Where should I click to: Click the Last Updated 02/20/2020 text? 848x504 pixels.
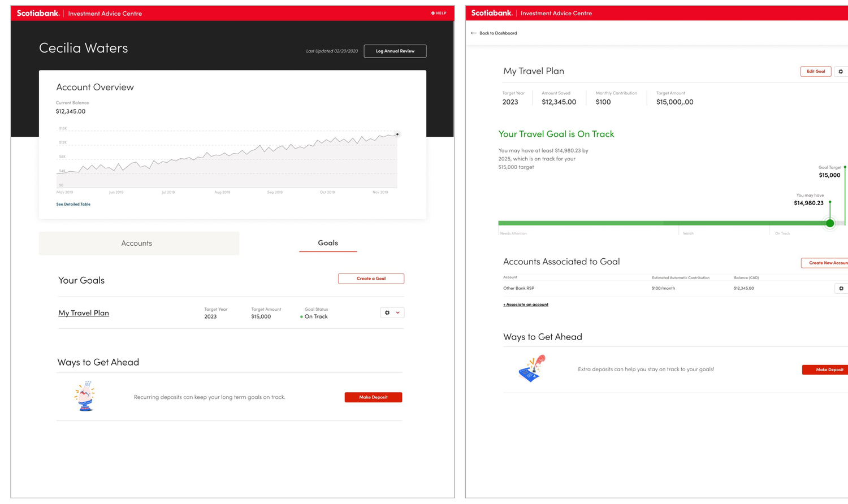coord(332,51)
